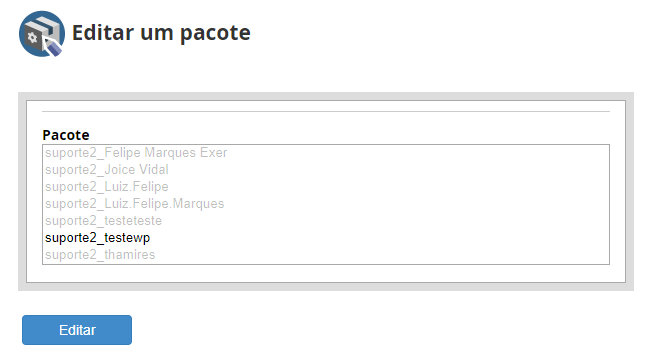The height and width of the screenshot is (363, 659).
Task: Click the Pacote field label
Action: 66,135
